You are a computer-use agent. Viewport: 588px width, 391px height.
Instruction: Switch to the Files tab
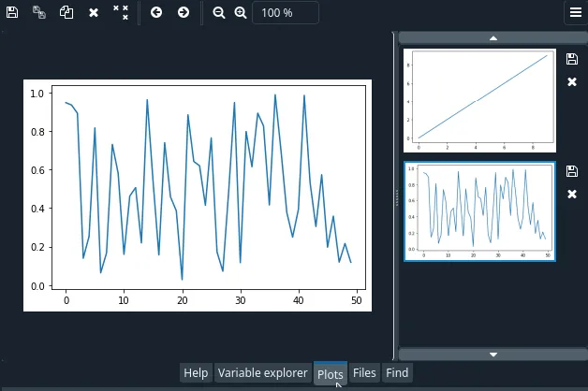point(364,373)
